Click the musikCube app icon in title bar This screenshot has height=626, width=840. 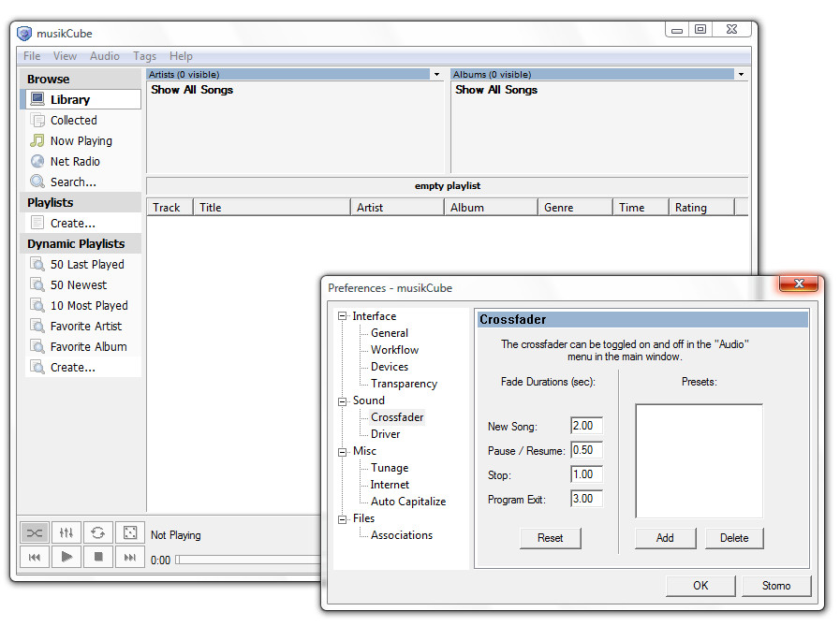[24, 34]
